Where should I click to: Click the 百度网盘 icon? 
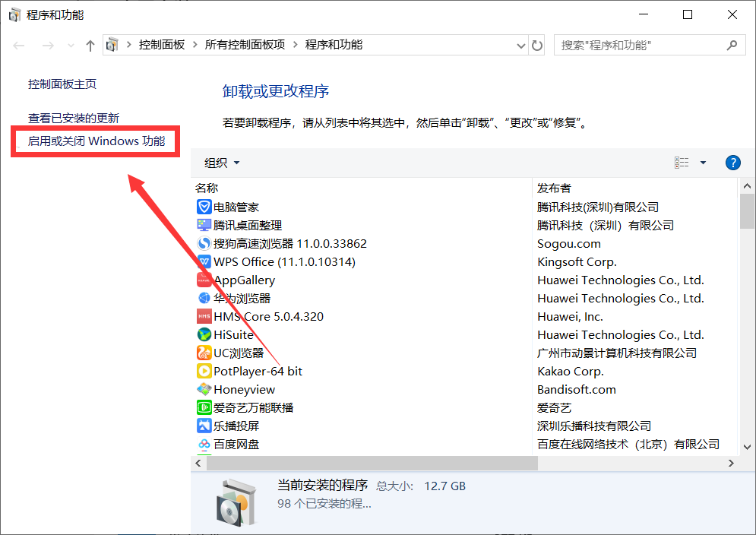204,444
